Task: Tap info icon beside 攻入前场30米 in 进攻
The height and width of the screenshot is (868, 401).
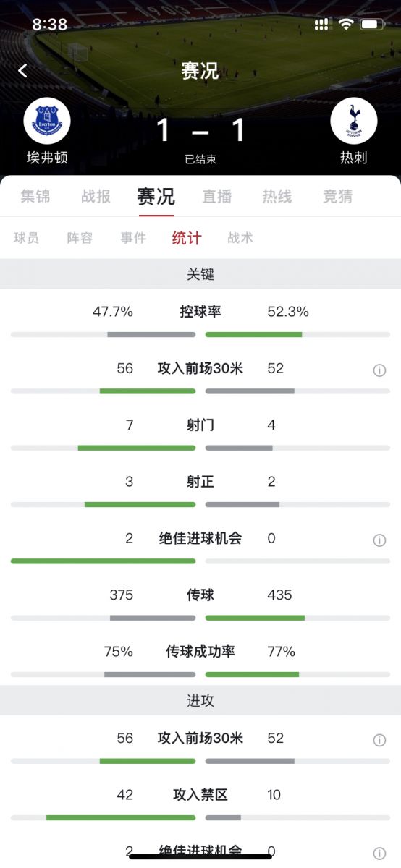Action: pos(379,740)
